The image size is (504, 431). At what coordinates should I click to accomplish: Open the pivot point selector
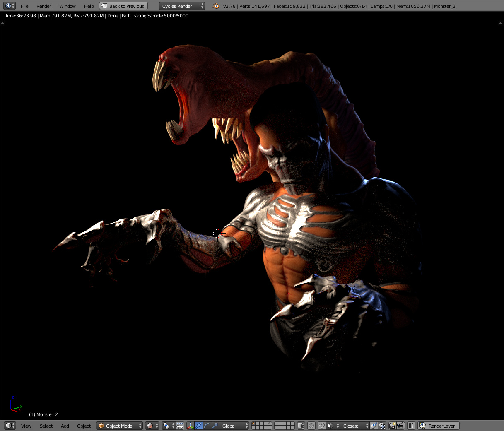click(169, 426)
